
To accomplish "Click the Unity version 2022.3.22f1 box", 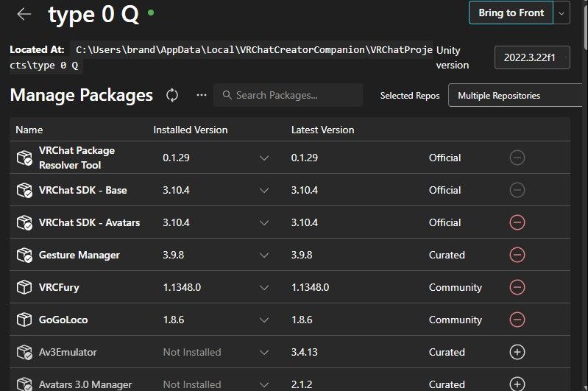I will [x=532, y=57].
